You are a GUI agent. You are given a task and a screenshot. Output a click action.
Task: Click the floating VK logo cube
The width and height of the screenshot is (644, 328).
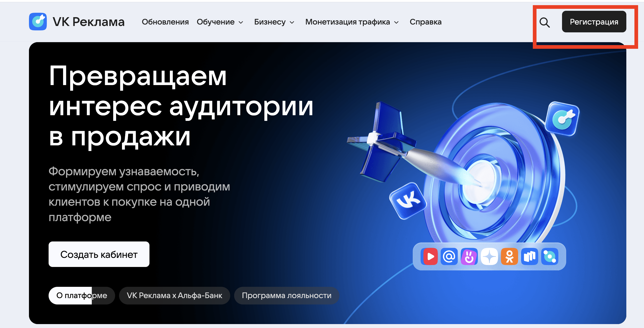point(408,201)
